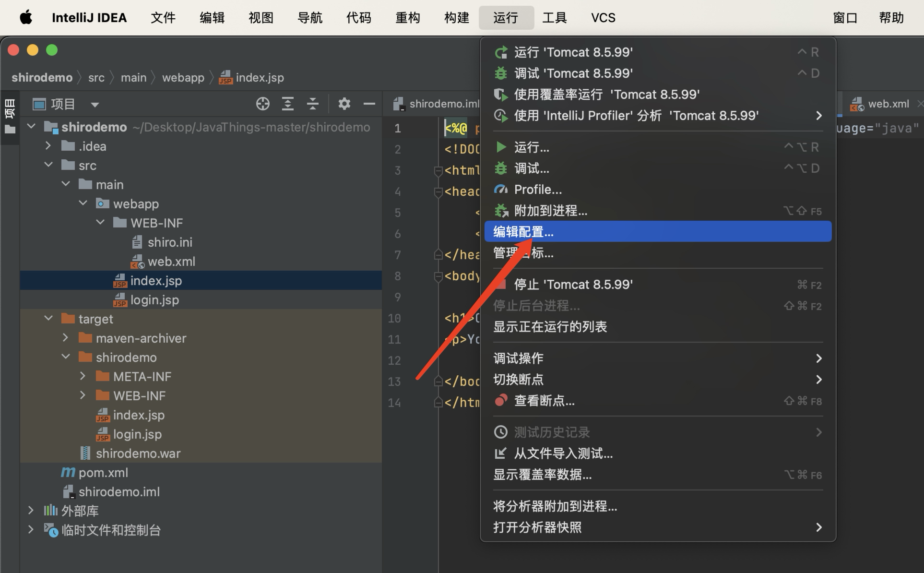Open the 切换断点 submenu

pos(658,380)
